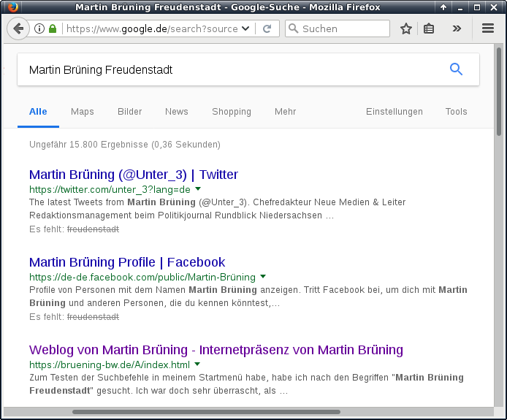Open the Martin Brüning Twitter result

[x=134, y=175]
